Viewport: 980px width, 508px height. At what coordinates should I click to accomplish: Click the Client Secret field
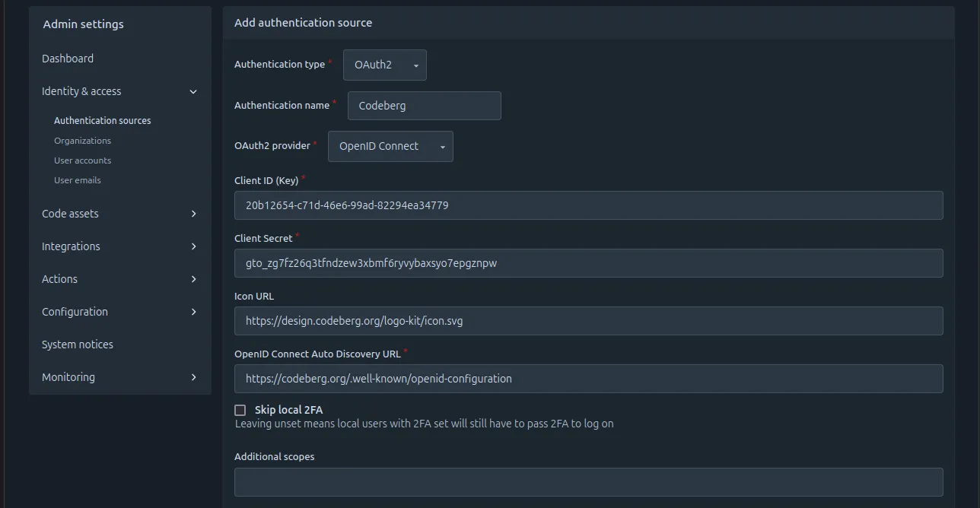(588, 263)
